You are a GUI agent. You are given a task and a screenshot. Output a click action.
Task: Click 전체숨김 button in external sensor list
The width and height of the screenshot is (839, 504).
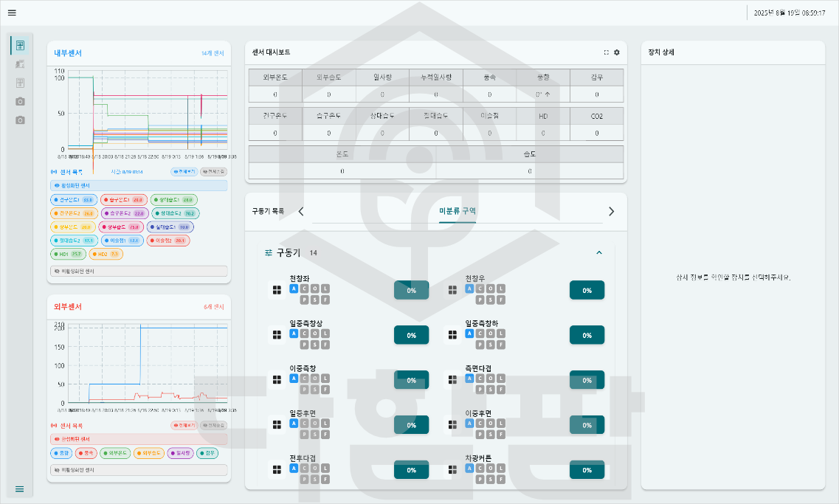coord(215,426)
